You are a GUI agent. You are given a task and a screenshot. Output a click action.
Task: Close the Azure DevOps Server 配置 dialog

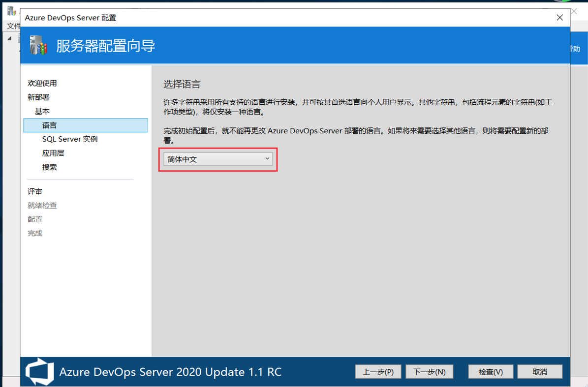560,18
